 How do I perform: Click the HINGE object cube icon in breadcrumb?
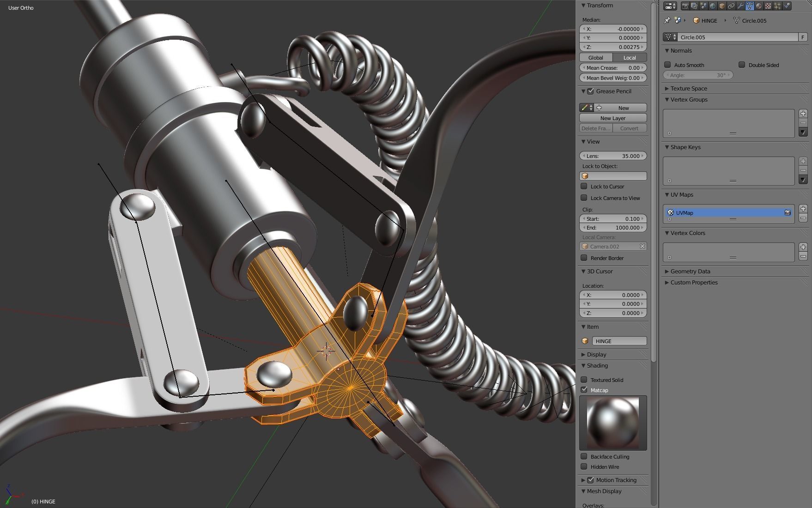[x=696, y=20]
